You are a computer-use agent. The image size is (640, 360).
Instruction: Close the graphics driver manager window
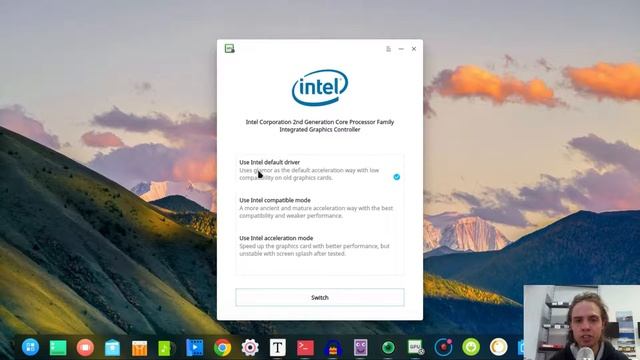[x=413, y=49]
